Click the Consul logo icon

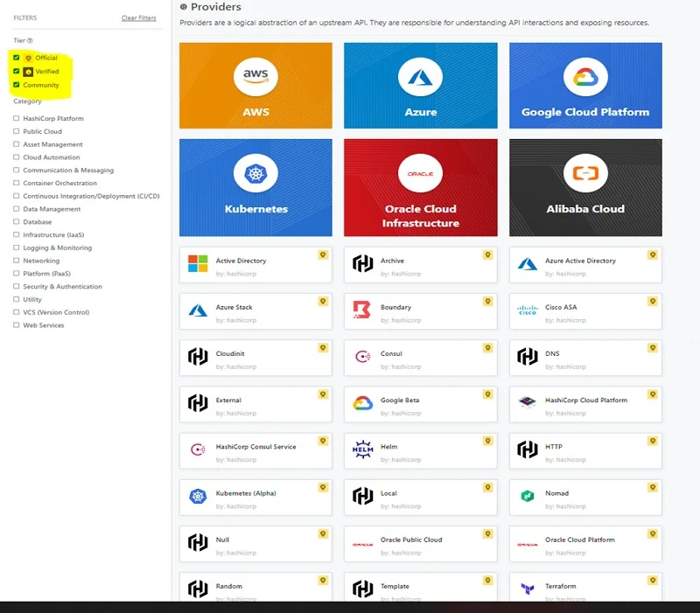coord(362,357)
